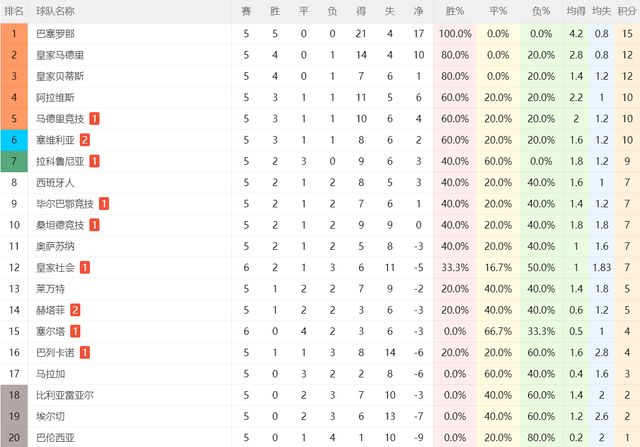Select the orange rank 1 cell
The height and width of the screenshot is (447, 640).
pyautogui.click(x=14, y=34)
